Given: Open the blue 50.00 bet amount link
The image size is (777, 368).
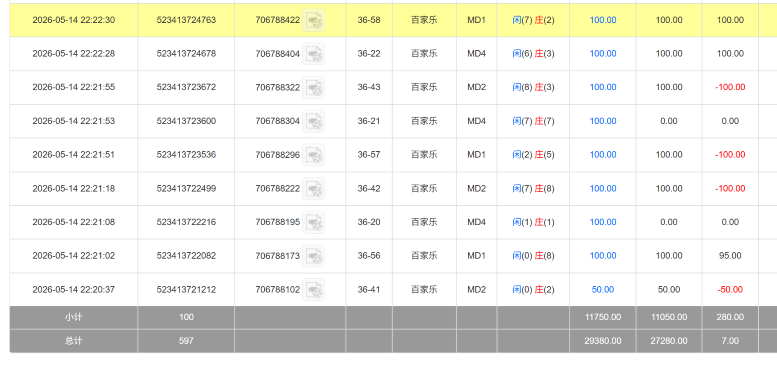Looking at the screenshot, I should [603, 289].
